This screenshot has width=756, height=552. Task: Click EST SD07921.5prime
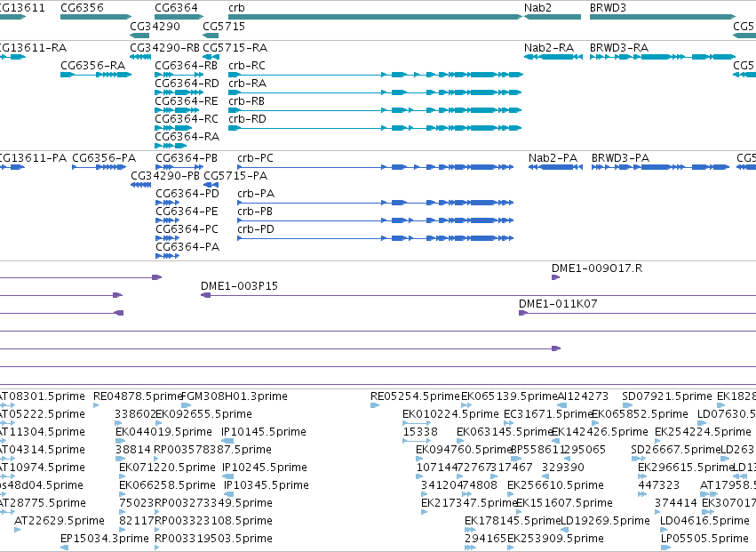[x=667, y=396]
